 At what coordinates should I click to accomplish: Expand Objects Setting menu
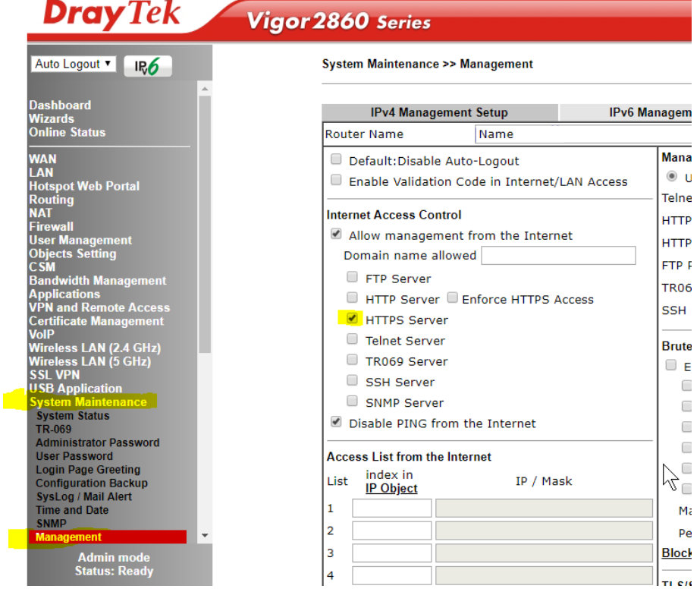pyautogui.click(x=72, y=253)
